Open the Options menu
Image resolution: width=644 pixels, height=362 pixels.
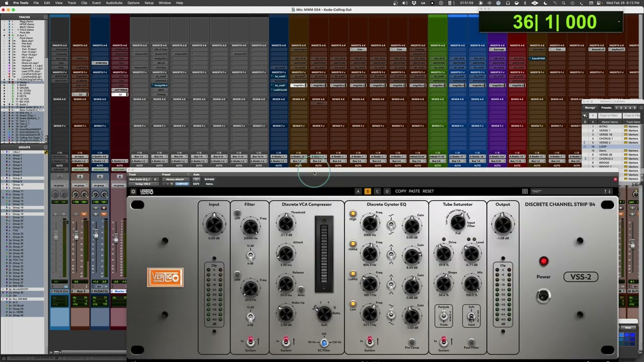[133, 3]
